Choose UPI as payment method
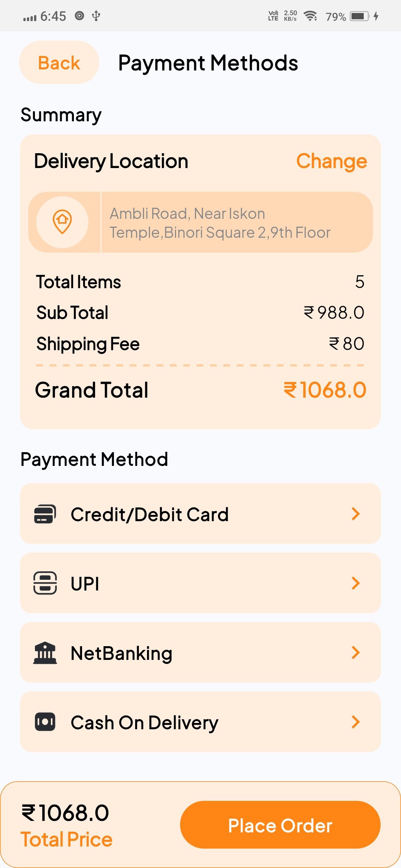The width and height of the screenshot is (401, 868). tap(85, 583)
